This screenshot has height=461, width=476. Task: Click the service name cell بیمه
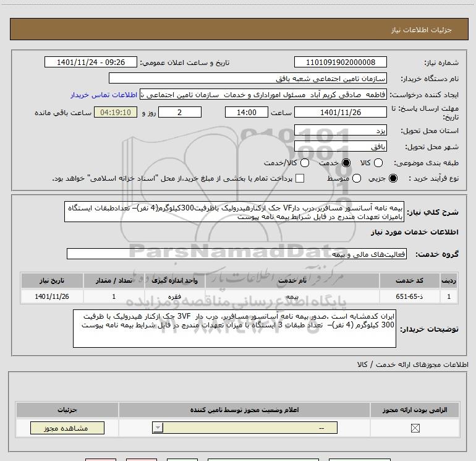pyautogui.click(x=292, y=296)
